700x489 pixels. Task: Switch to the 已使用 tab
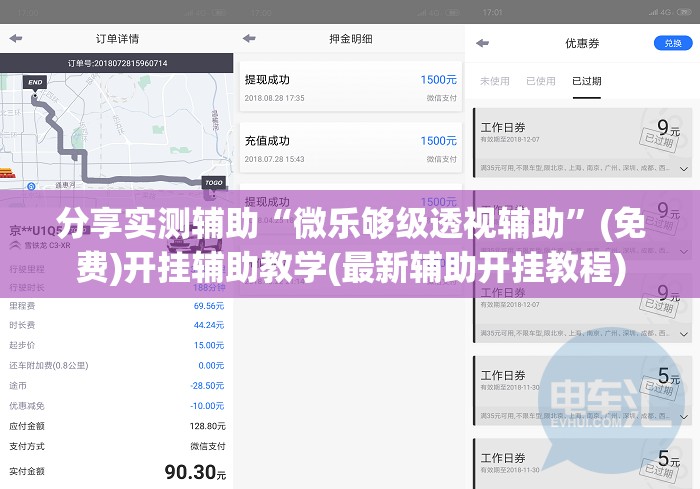(x=541, y=81)
